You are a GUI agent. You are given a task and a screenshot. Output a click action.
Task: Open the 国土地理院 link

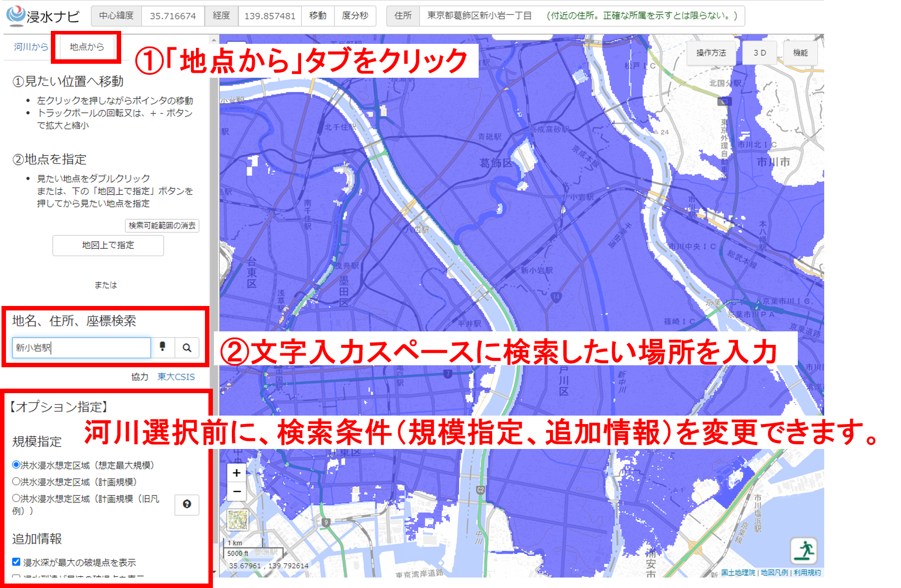[738, 573]
